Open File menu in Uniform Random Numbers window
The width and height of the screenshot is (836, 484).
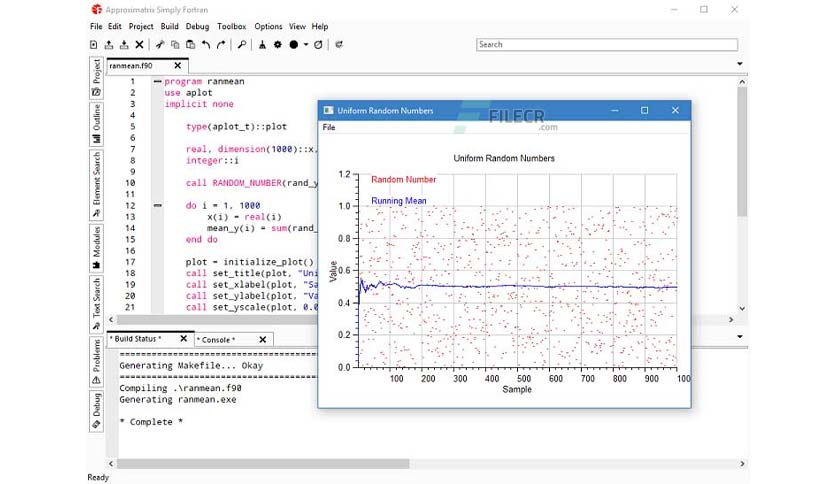pyautogui.click(x=329, y=127)
